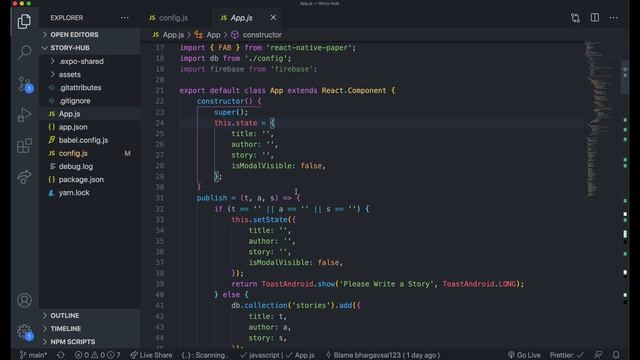Open errors and warnings status item
This screenshot has width=640, height=360.
pos(97,355)
